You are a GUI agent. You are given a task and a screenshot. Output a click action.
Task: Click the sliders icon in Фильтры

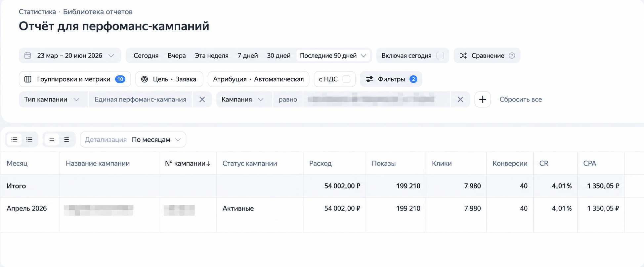click(369, 79)
